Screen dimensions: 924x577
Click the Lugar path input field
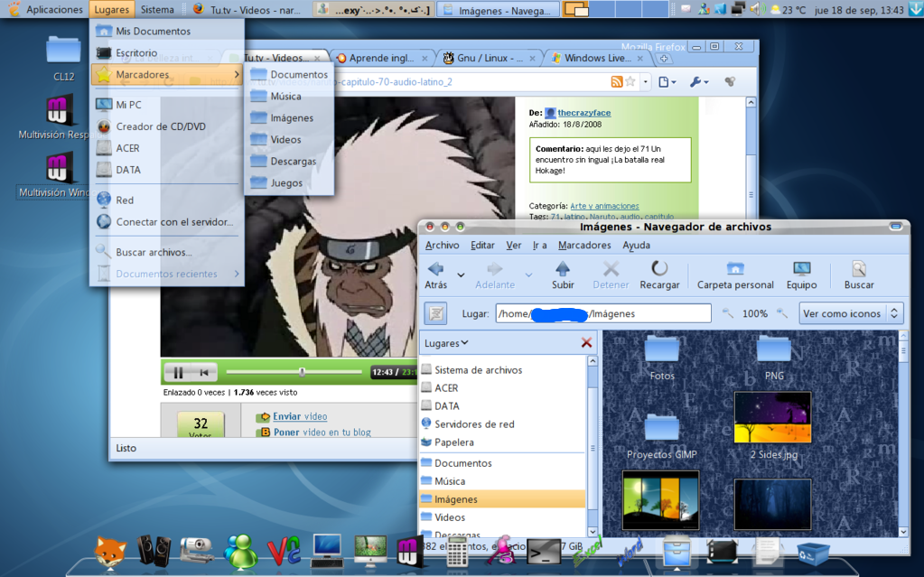[x=603, y=313]
